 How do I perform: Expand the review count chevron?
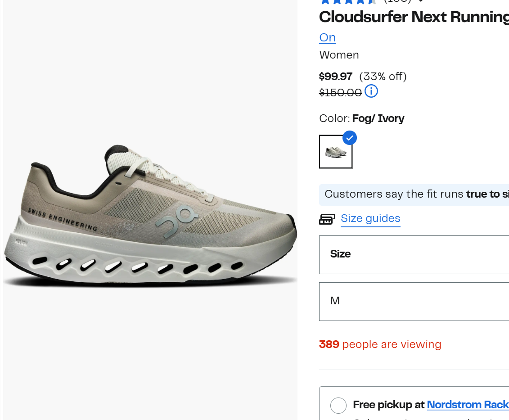pyautogui.click(x=421, y=1)
